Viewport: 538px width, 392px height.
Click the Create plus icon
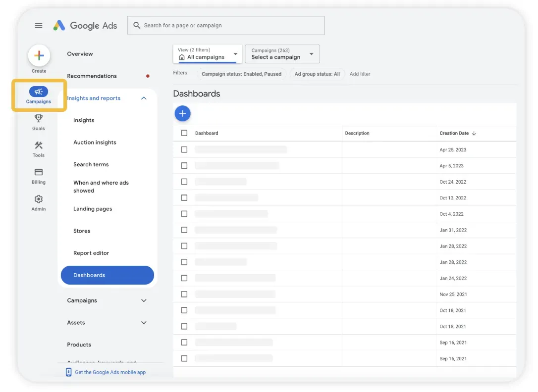(x=39, y=55)
